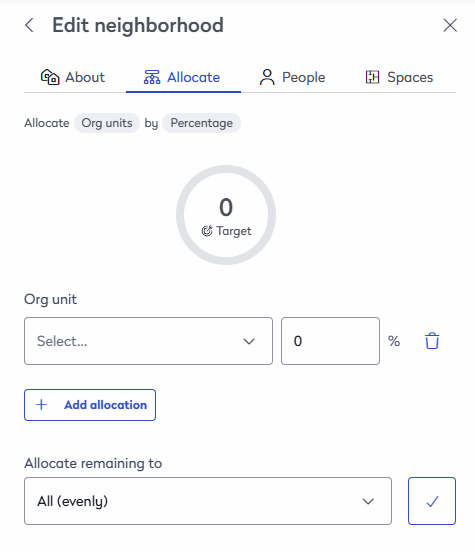This screenshot has height=552, width=475.
Task: Switch to the About tab
Action: [x=73, y=77]
